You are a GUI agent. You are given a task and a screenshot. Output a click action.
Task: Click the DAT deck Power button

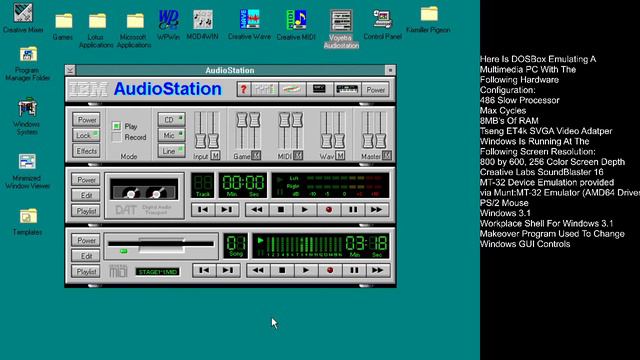tap(86, 180)
